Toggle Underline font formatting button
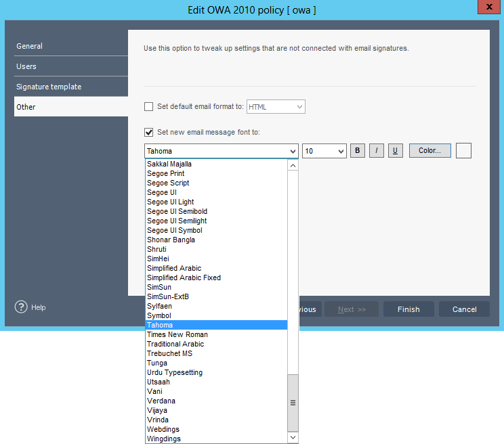 pyautogui.click(x=396, y=150)
